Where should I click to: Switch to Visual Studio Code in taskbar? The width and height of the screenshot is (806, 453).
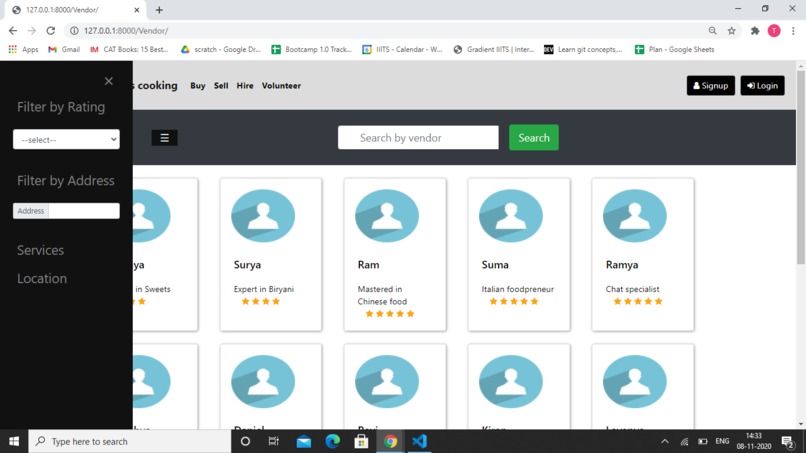click(x=419, y=441)
